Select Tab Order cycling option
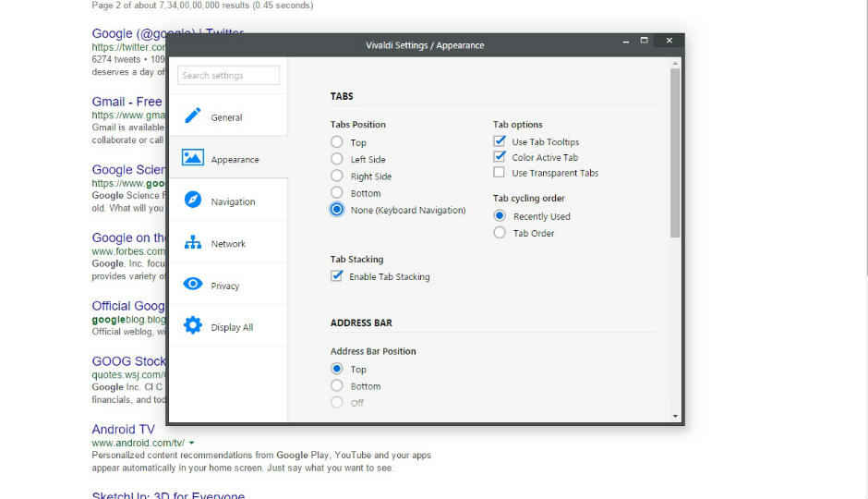 500,233
